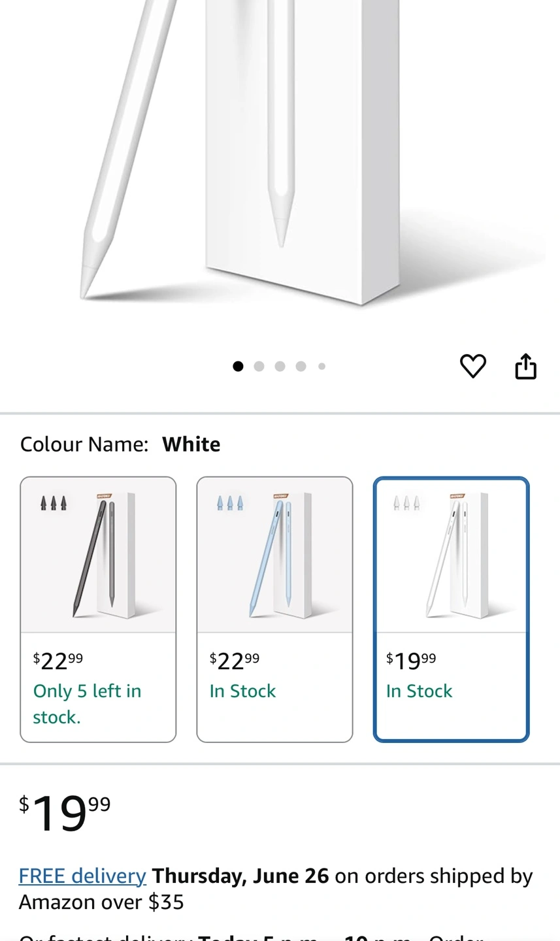Select the White stylus colour option
The height and width of the screenshot is (941, 560).
pos(451,609)
